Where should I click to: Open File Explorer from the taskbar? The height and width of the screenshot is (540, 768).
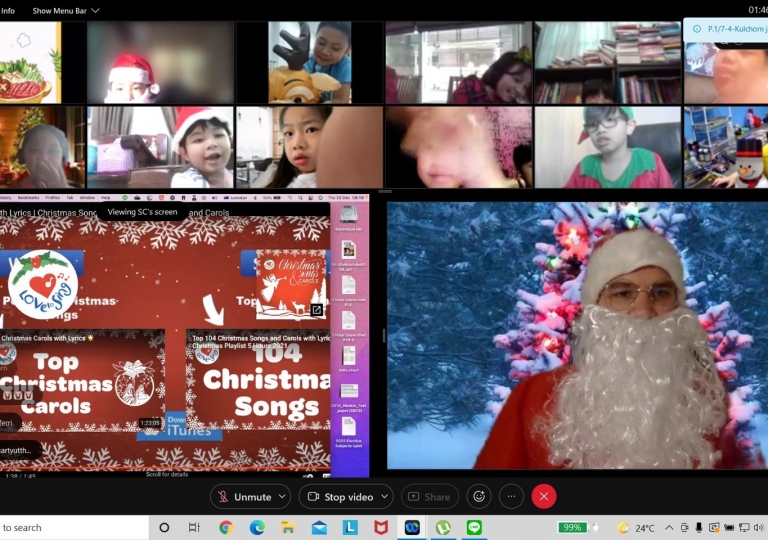288,528
